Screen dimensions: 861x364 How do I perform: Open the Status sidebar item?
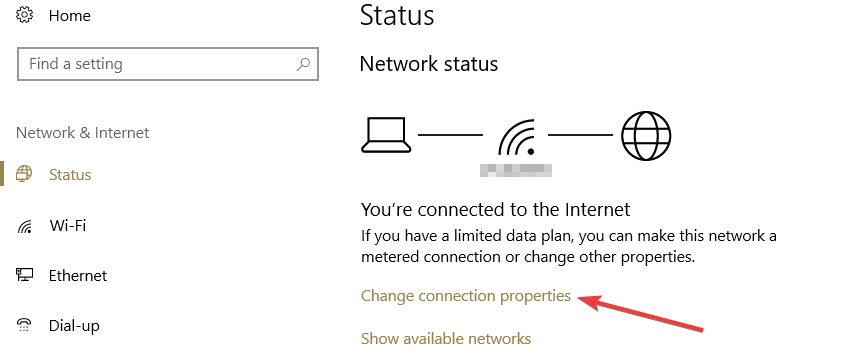70,175
